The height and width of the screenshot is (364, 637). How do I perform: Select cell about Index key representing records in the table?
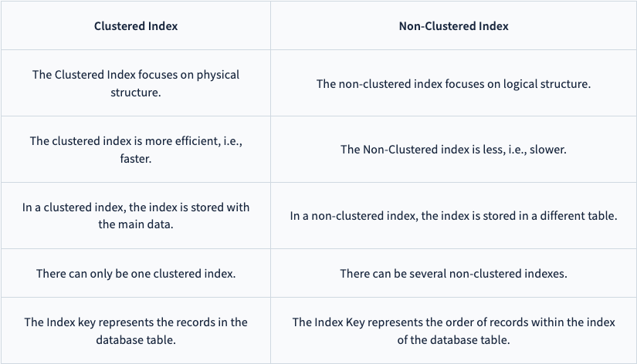pyautogui.click(x=136, y=330)
